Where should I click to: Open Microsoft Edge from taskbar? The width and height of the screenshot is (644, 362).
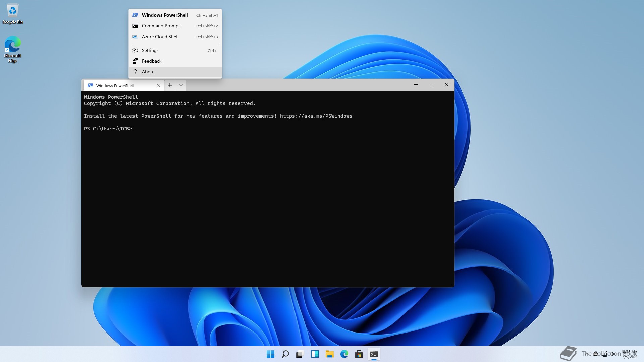[344, 354]
